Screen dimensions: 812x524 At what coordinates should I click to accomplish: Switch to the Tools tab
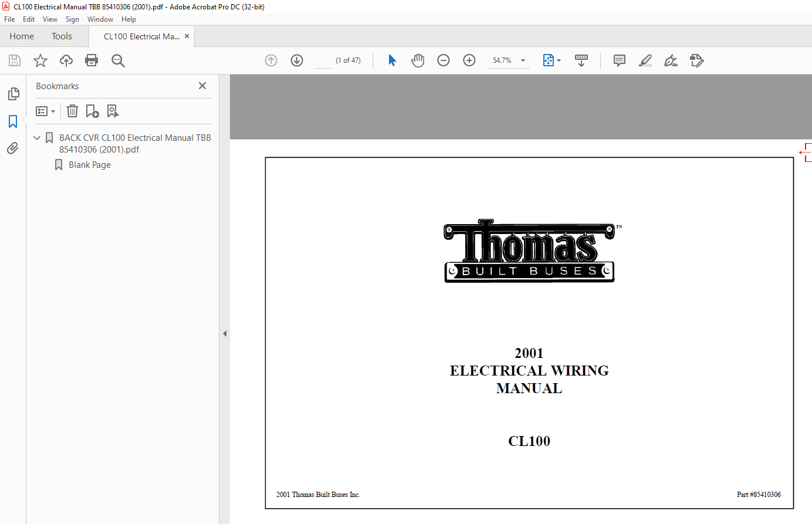pos(62,36)
